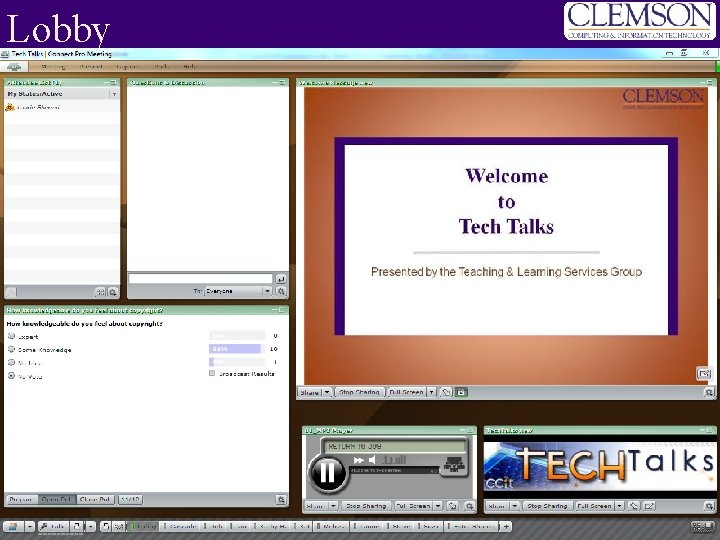Click attendee list view toggle icon beside gear
This screenshot has height=540, width=720.
point(100,292)
